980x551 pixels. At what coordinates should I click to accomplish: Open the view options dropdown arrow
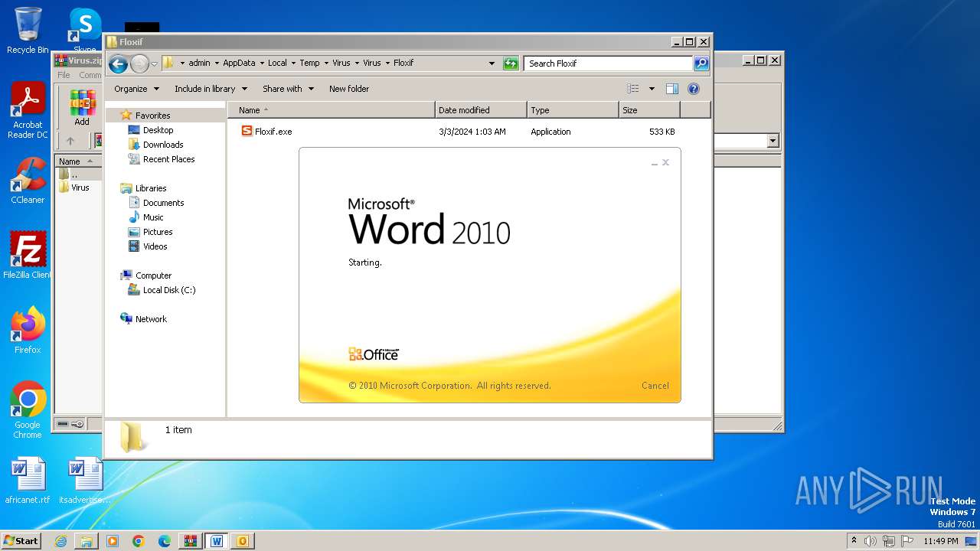coord(652,89)
